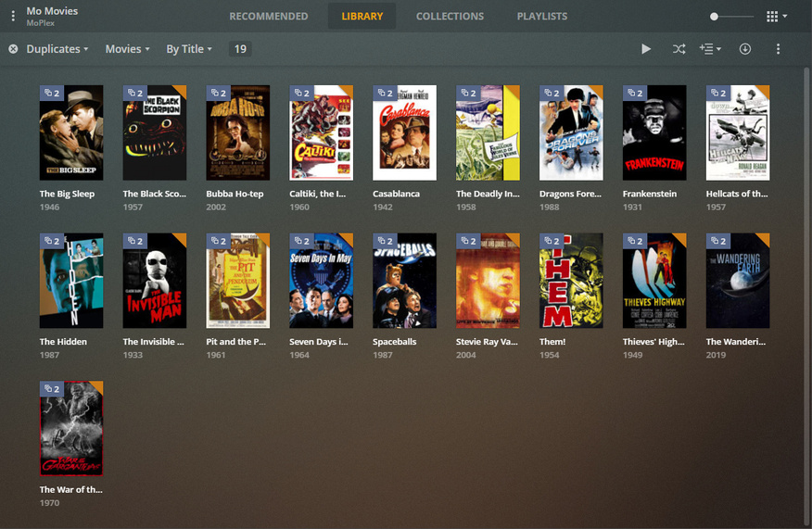Open the Caltiki movie poster

pos(321,133)
